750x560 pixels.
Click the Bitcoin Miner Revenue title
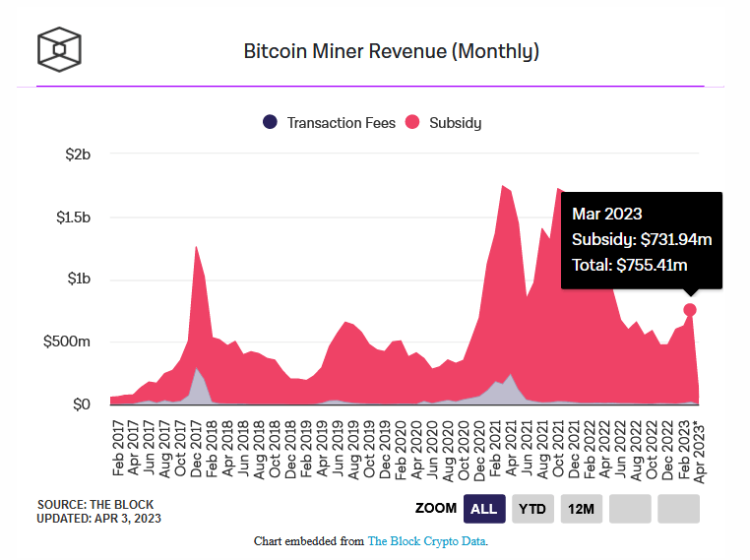pos(392,51)
